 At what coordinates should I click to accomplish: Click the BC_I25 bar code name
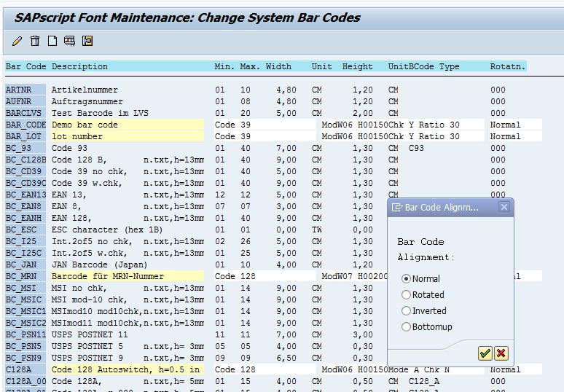tap(26, 241)
